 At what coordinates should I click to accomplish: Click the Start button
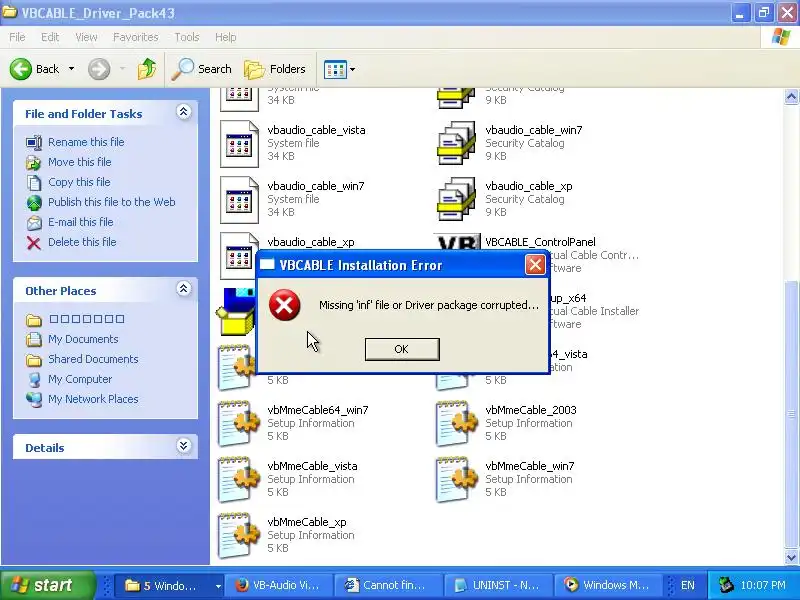tap(47, 585)
